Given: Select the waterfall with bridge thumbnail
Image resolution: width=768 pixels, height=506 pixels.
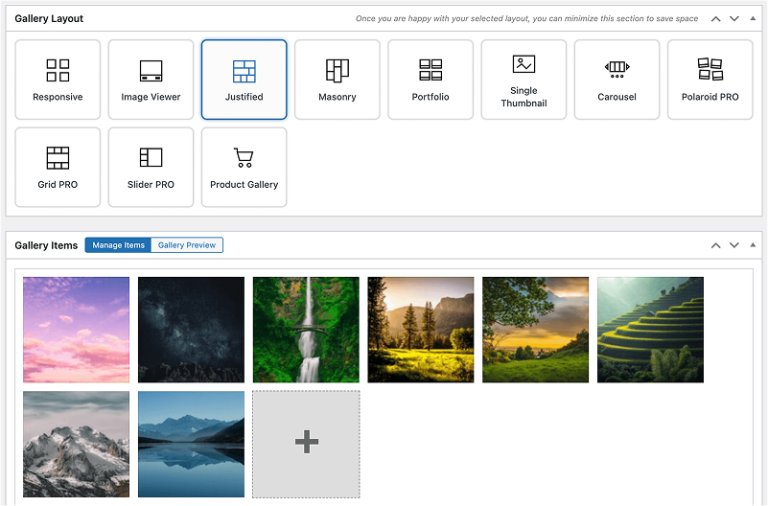Looking at the screenshot, I should pos(306,330).
